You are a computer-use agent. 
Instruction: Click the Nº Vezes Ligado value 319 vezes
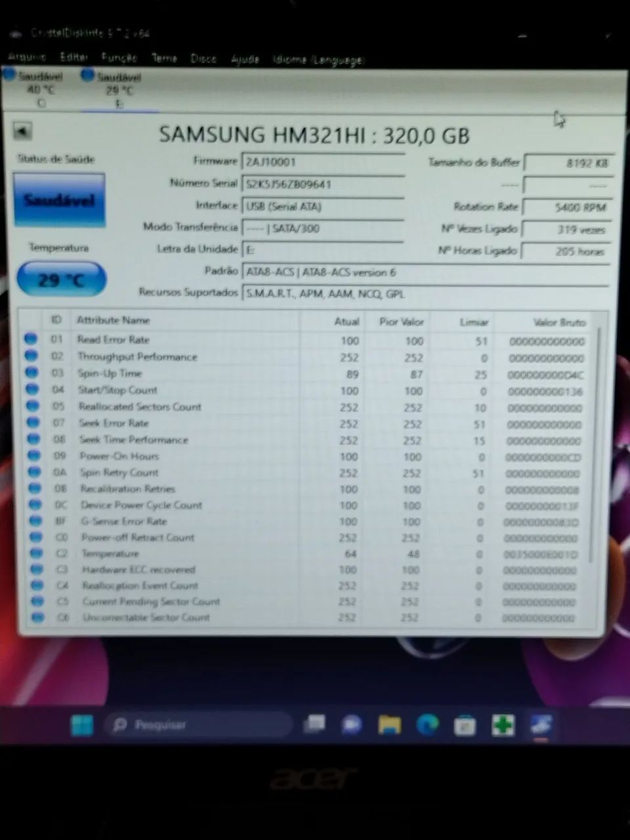point(566,230)
